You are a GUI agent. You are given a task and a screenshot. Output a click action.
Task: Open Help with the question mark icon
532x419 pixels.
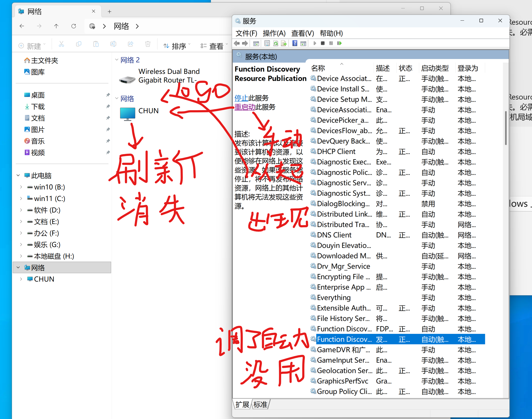[295, 43]
